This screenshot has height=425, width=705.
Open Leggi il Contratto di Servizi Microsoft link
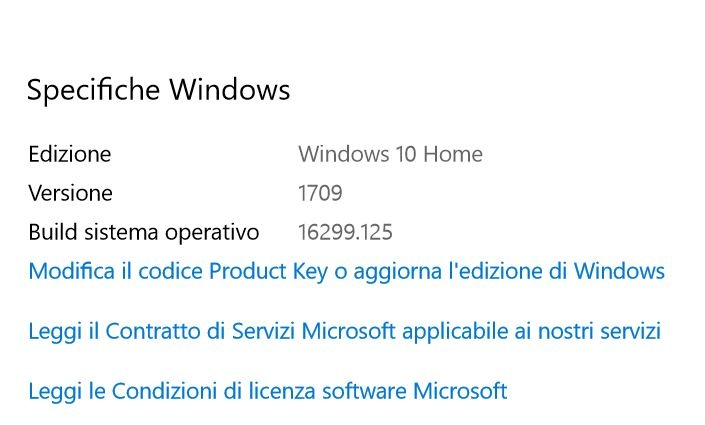344,331
